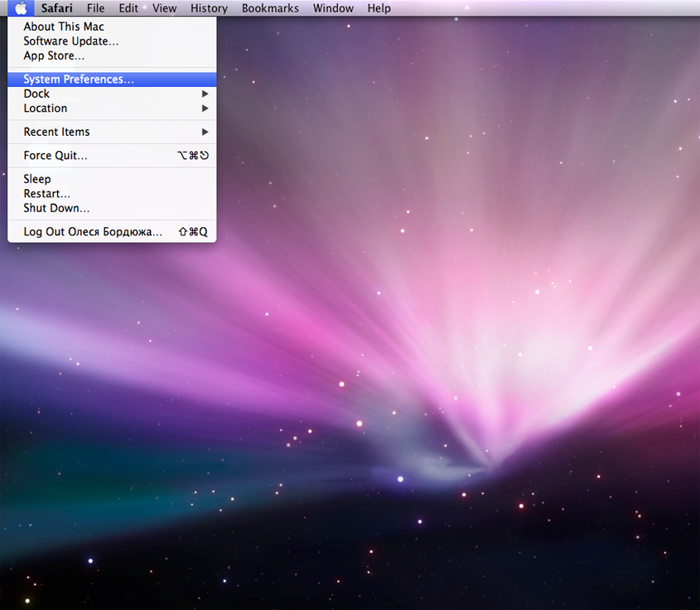This screenshot has width=700, height=610.
Task: Open the Edit menu
Action: coord(128,8)
